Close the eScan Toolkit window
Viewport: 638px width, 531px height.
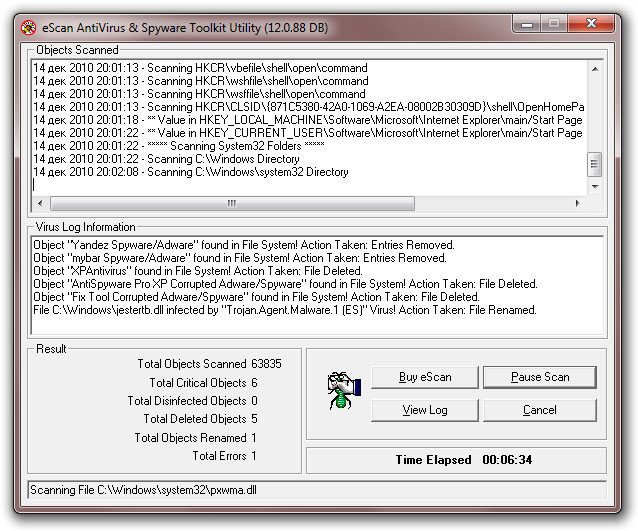(x=591, y=24)
